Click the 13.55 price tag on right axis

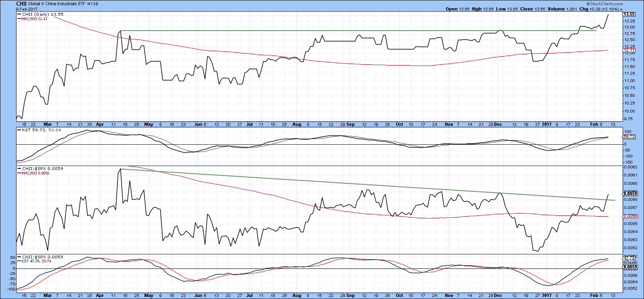(629, 14)
